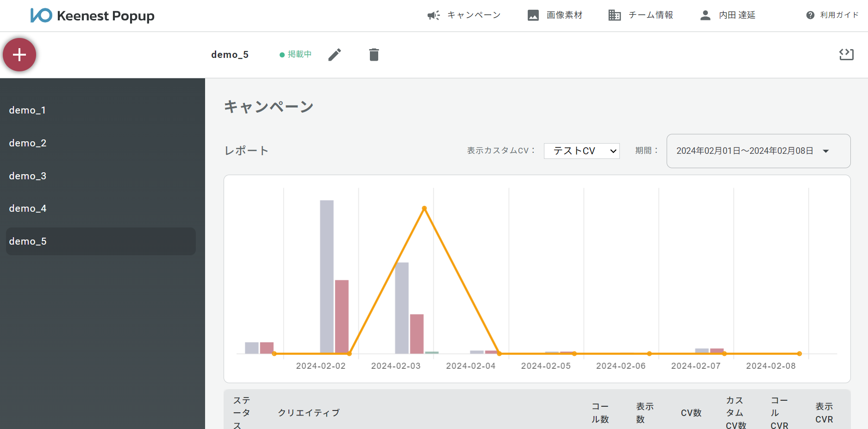Open the テストCV custom CV dropdown
This screenshot has width=868, height=429.
click(x=581, y=151)
